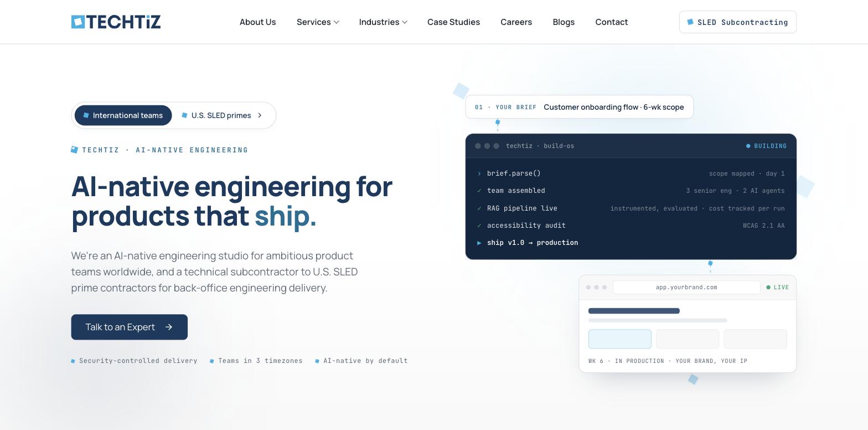This screenshot has height=430, width=868.
Task: Click the checkmark beside RAG pipeline live
Action: (479, 208)
